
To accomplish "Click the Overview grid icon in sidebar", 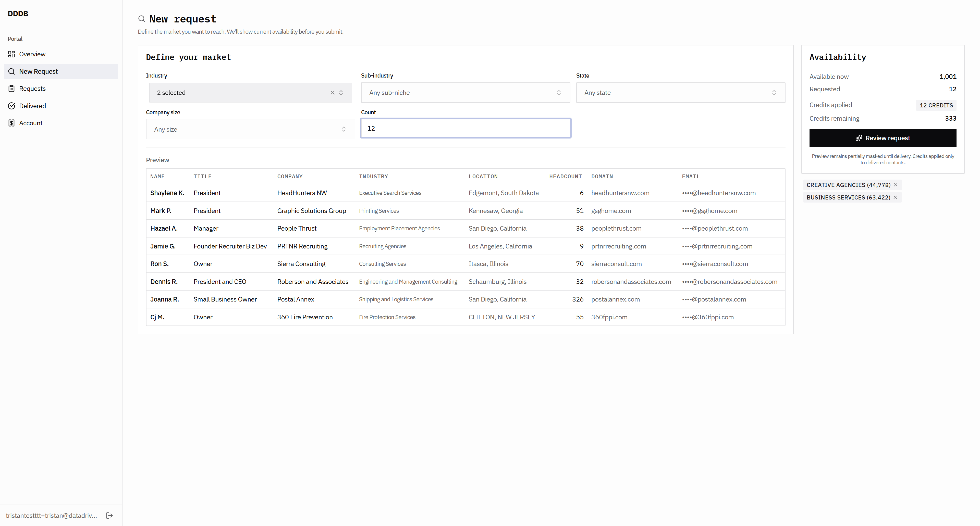I will (11, 54).
